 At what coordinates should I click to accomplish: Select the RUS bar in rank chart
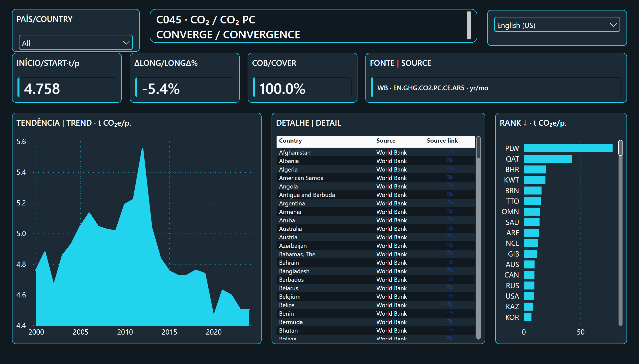click(529, 285)
